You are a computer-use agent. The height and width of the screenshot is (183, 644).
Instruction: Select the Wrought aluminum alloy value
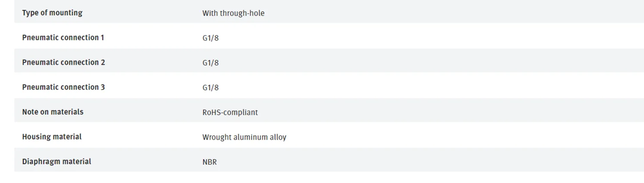pos(244,138)
